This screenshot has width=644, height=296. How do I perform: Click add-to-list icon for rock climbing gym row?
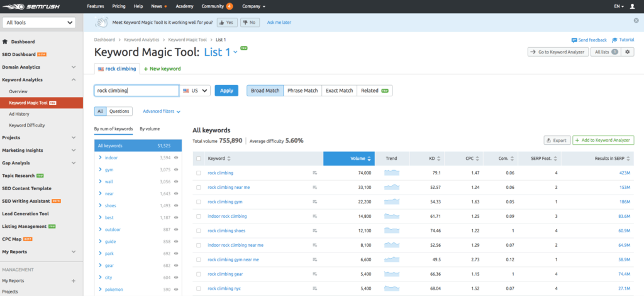coord(315,202)
